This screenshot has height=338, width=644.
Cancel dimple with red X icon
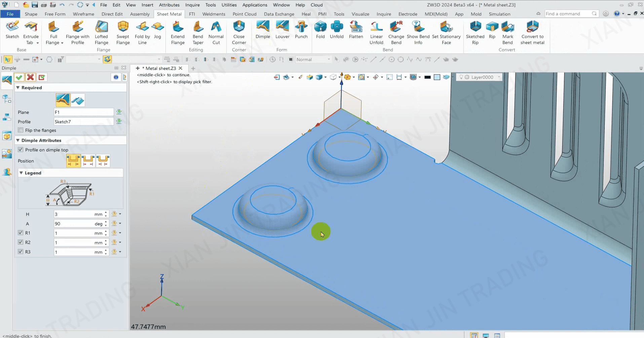[30, 77]
